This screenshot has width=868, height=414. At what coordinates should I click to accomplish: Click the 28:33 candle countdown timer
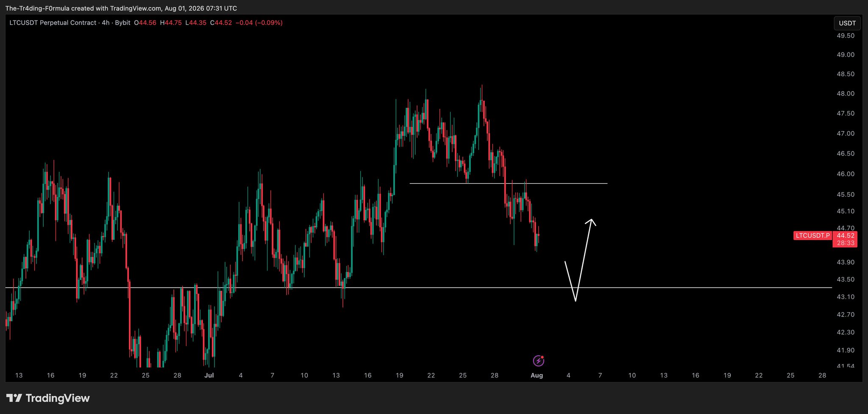click(846, 243)
